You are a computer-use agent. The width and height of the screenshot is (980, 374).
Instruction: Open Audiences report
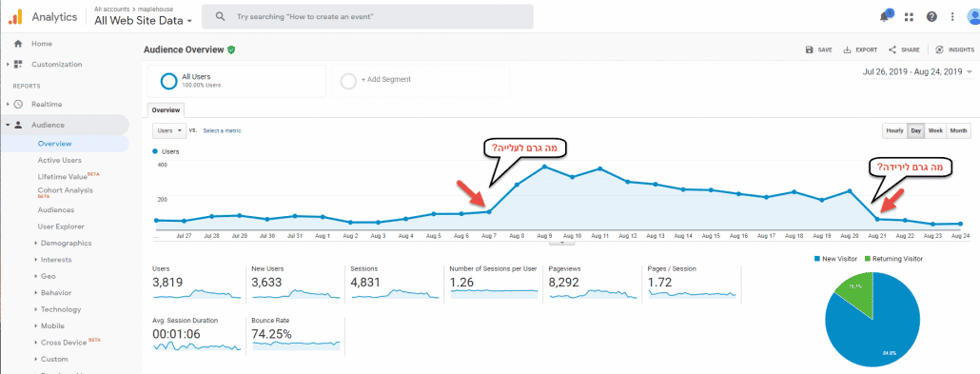pos(55,210)
